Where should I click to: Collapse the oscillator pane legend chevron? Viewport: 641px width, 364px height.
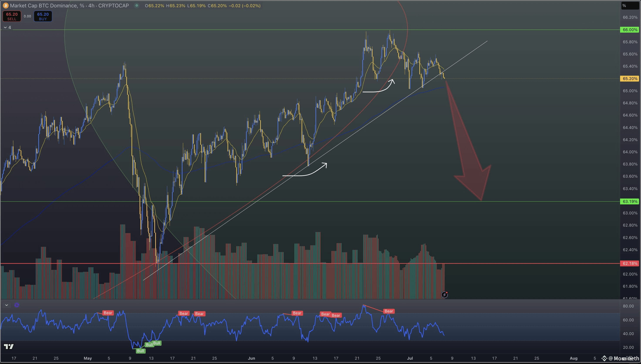(x=7, y=305)
